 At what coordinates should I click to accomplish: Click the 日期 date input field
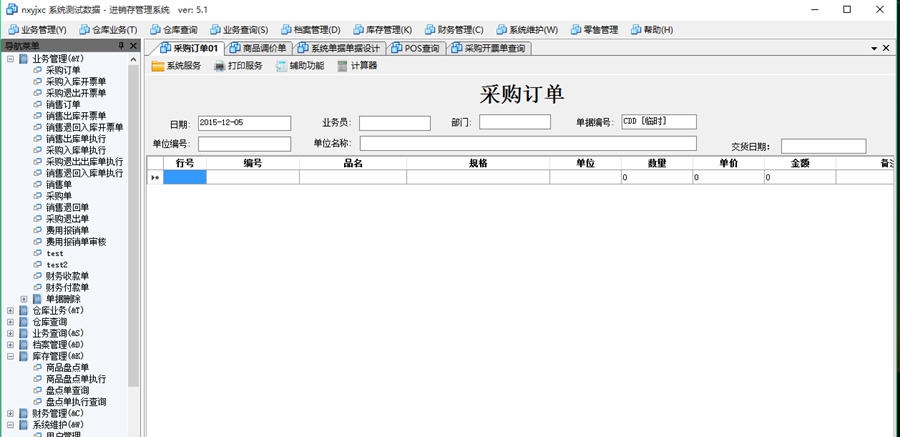(245, 123)
